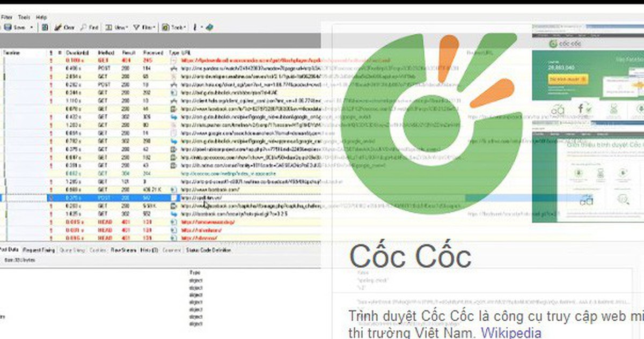Click the teal book help icon
The height and width of the screenshot is (339, 644).
tap(209, 27)
